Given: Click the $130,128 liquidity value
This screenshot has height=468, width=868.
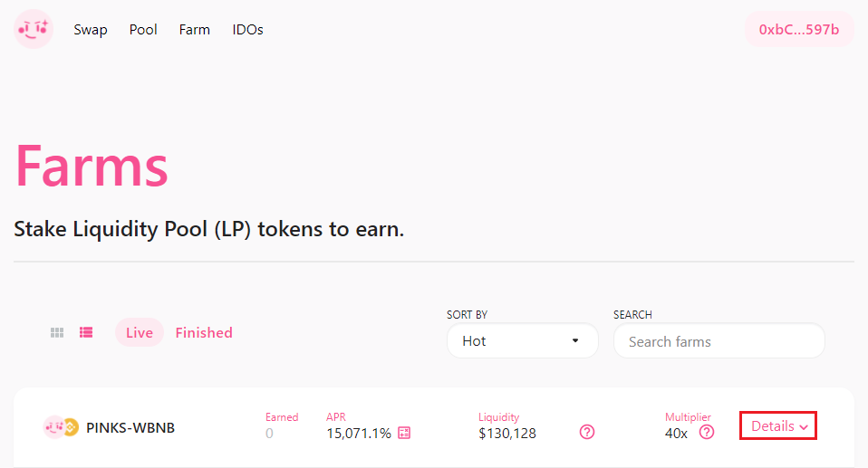Looking at the screenshot, I should 507,434.
